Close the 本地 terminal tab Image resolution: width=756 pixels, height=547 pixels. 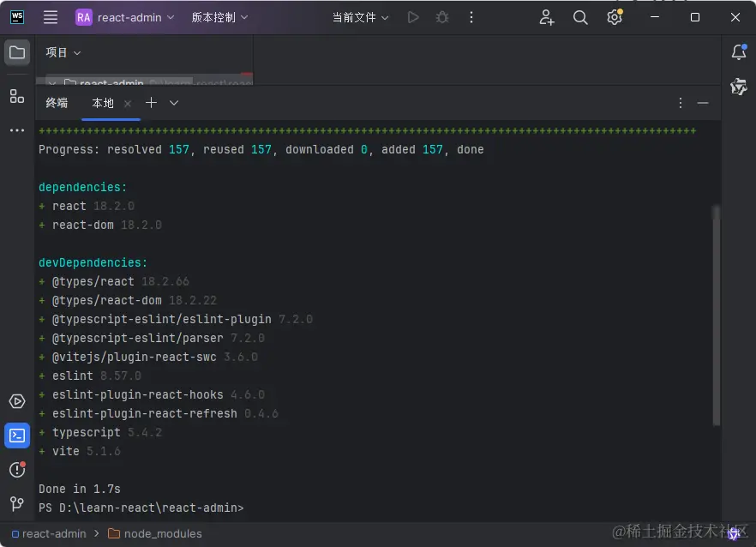coord(127,103)
